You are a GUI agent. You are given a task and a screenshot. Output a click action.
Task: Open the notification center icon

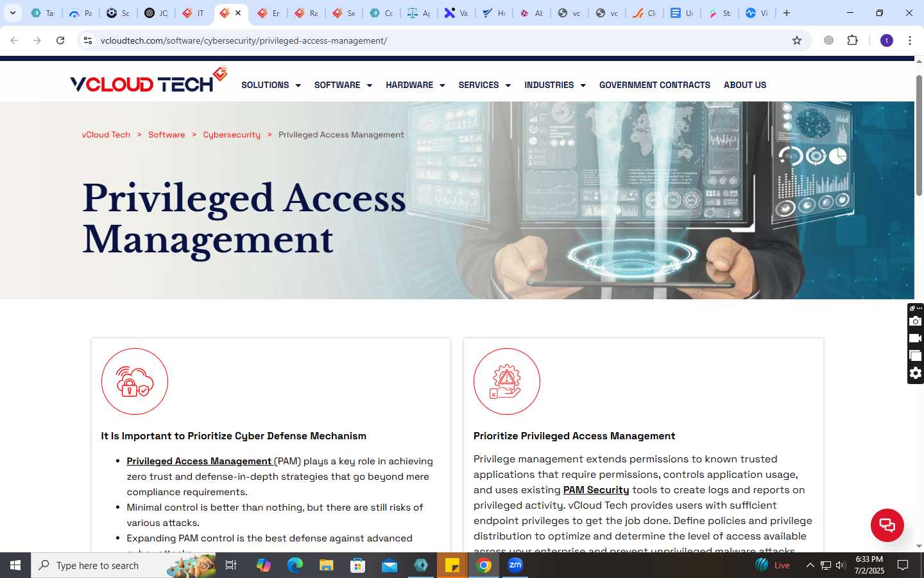pyautogui.click(x=903, y=565)
